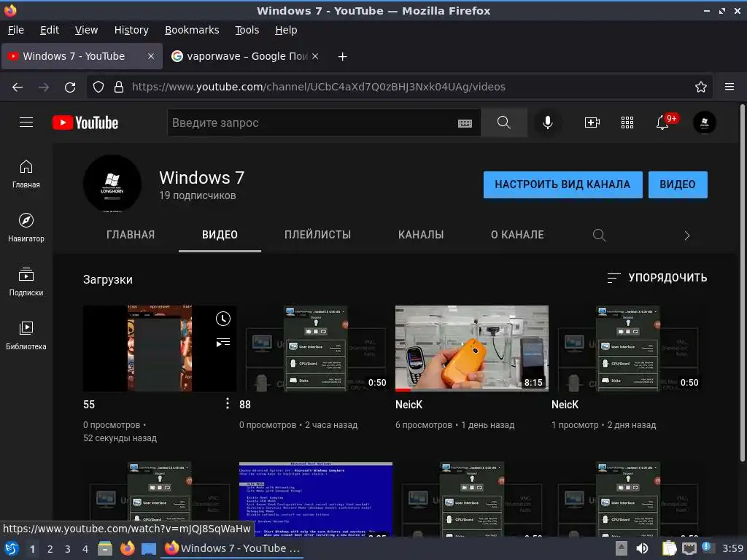Close the Windows 7 - YouTube tab
This screenshot has width=747, height=560.
151,56
